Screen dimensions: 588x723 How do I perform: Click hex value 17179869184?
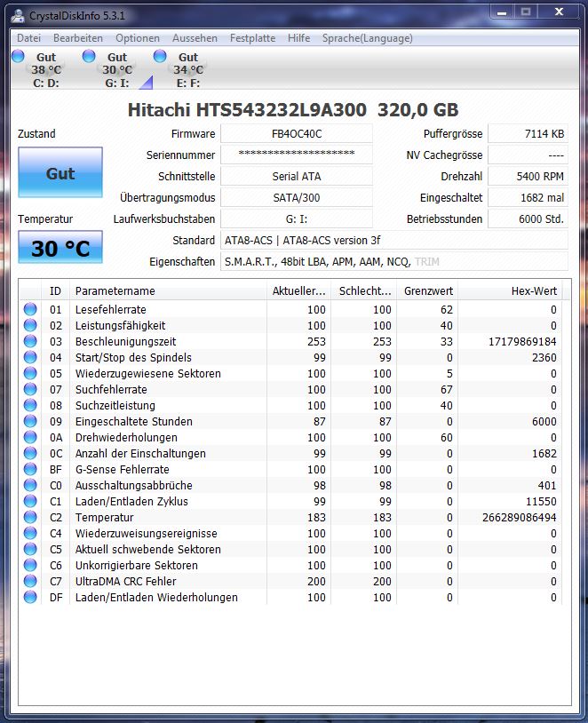[522, 342]
